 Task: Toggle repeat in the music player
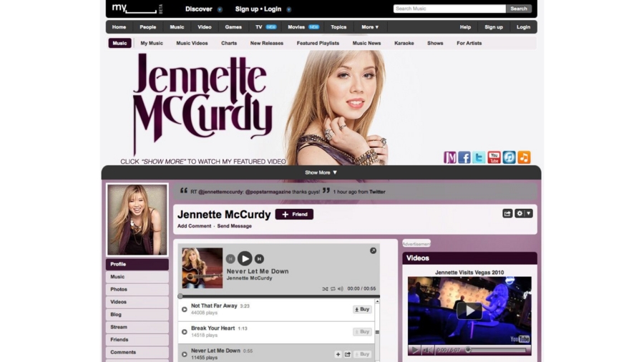(x=333, y=289)
